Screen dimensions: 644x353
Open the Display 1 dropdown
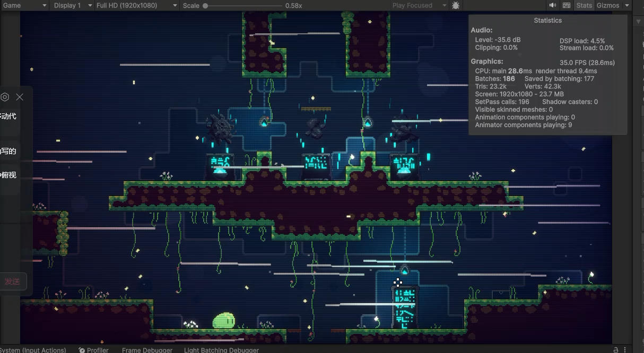click(72, 5)
